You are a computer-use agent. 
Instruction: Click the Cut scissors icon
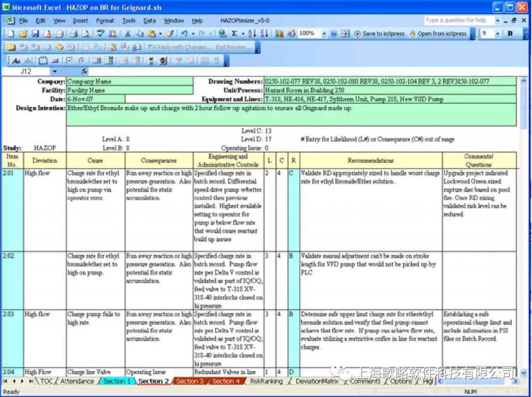pyautogui.click(x=128, y=34)
